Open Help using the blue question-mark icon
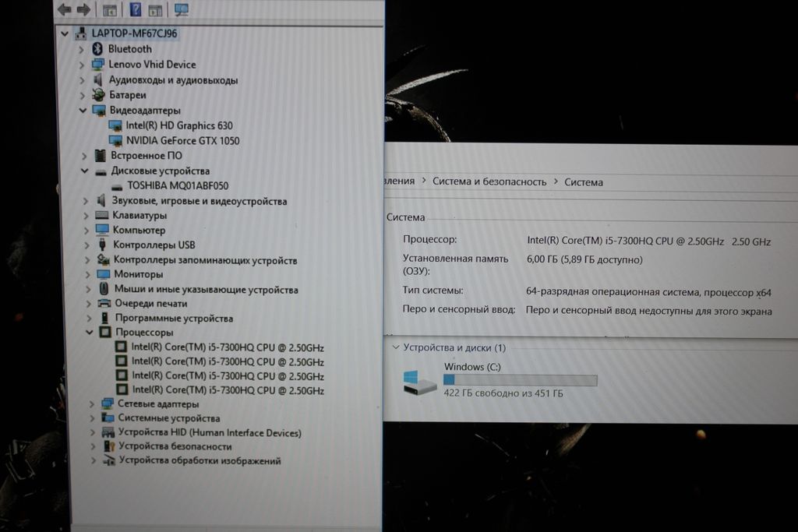The height and width of the screenshot is (532, 798). pyautogui.click(x=135, y=9)
